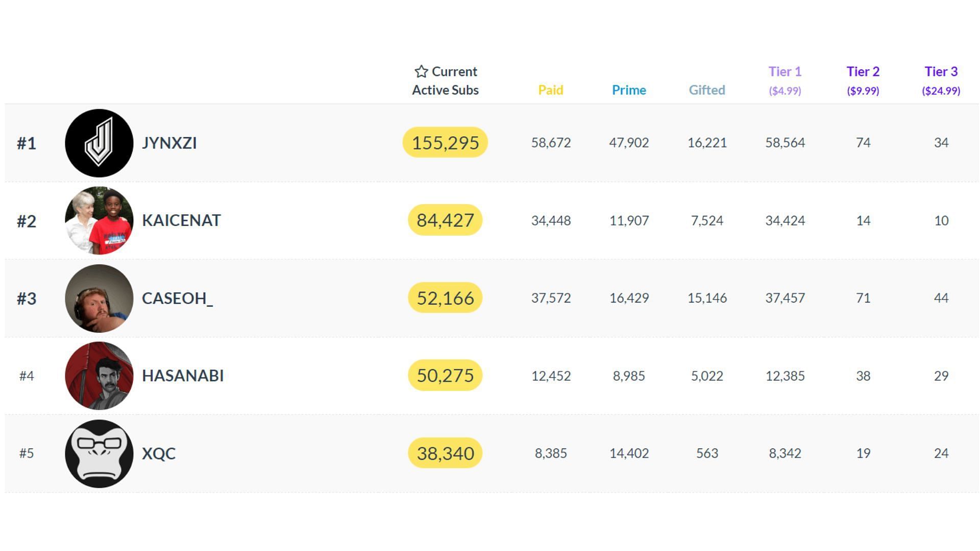Click the JYNXZI channel avatar logo
This screenshot has height=551, width=980.
(99, 143)
